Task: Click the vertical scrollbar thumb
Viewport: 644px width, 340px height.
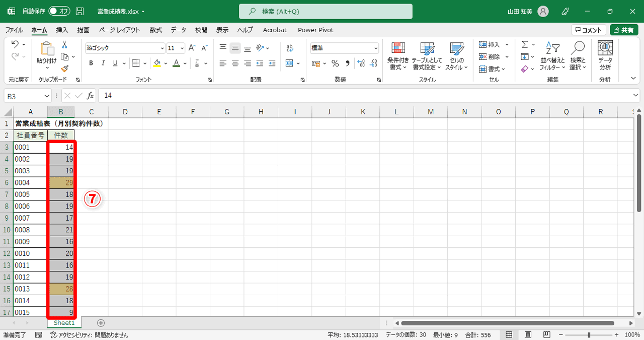Action: (639, 164)
